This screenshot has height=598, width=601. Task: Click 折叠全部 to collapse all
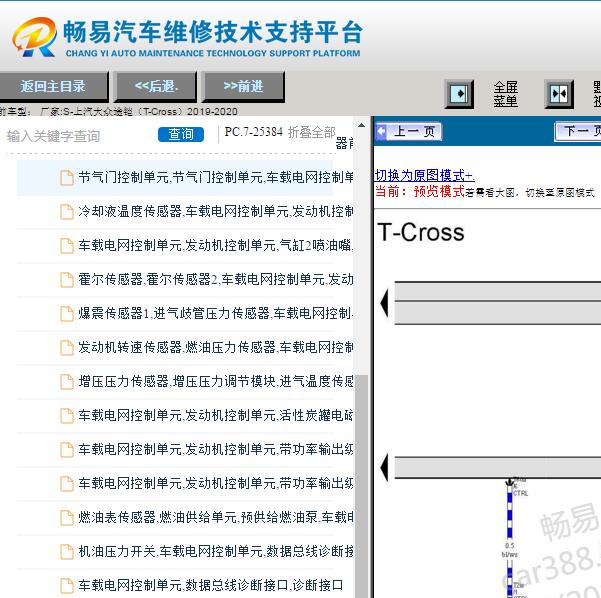[x=312, y=132]
